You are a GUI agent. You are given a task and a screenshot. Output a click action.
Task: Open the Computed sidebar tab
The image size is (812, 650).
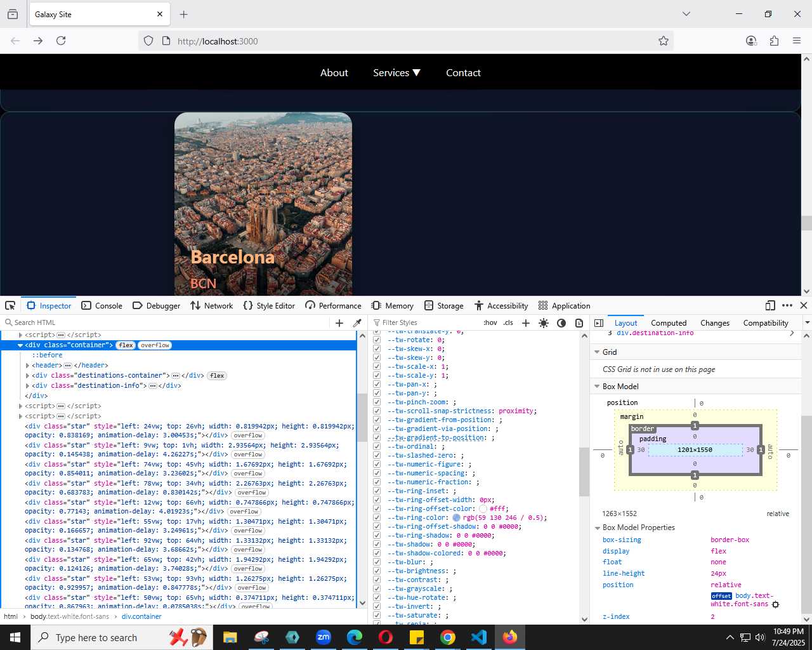coord(669,322)
